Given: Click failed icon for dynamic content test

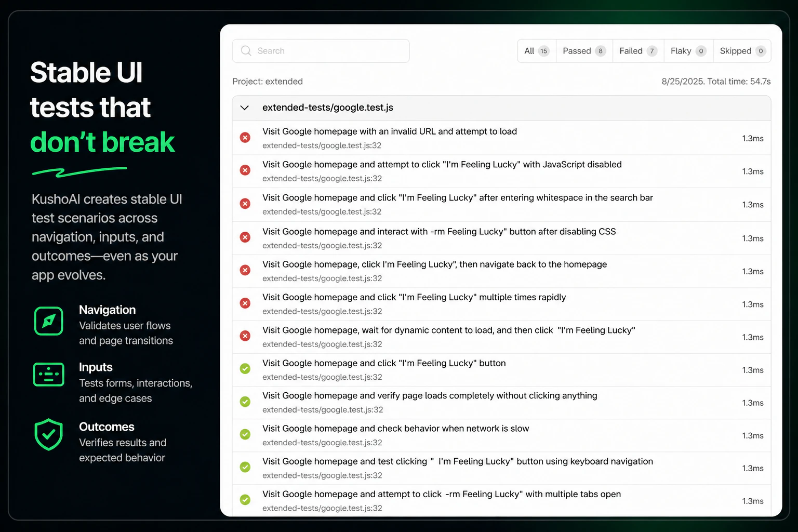Looking at the screenshot, I should (x=245, y=336).
